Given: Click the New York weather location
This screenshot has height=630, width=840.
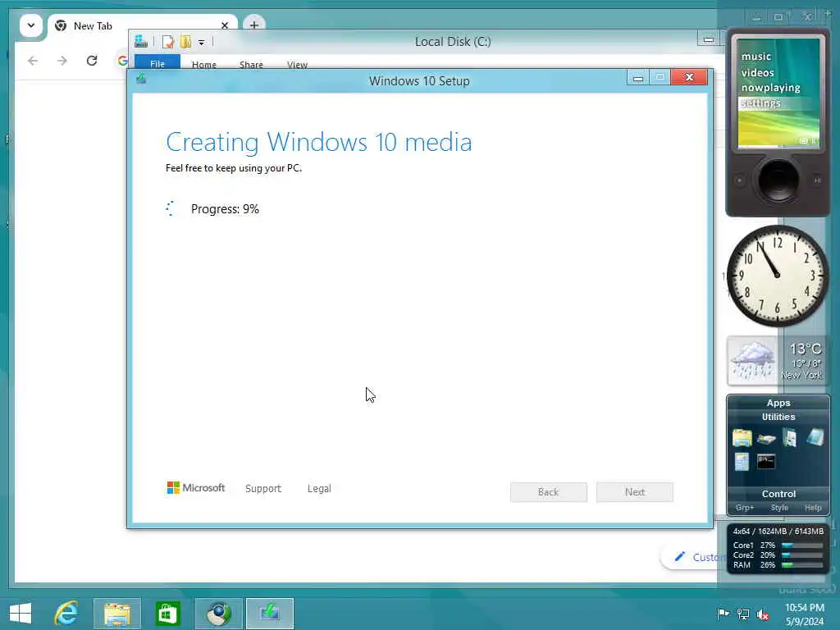Looking at the screenshot, I should click(x=801, y=375).
